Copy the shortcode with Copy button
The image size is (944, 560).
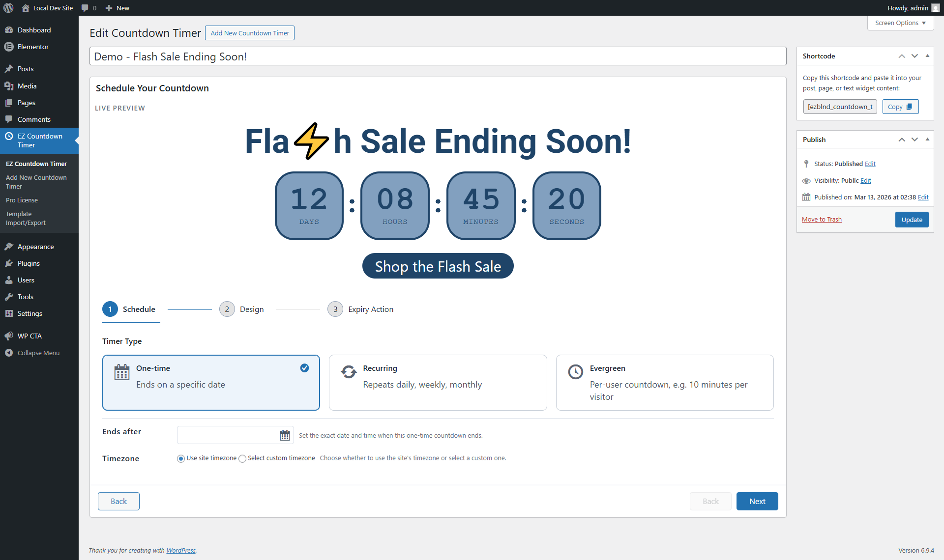(x=900, y=107)
